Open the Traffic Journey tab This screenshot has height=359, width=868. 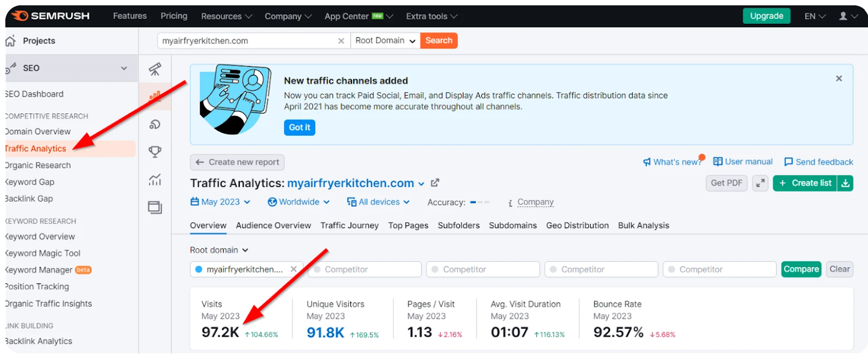coord(349,225)
